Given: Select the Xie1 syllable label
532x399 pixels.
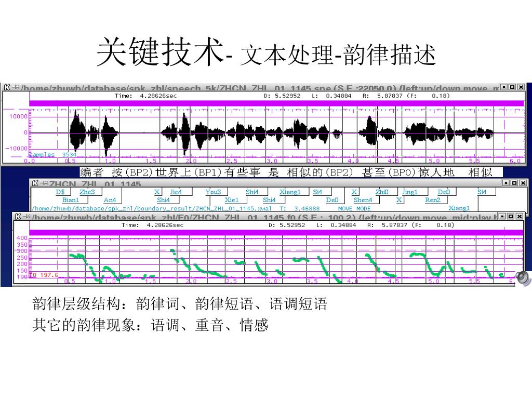Looking at the screenshot, I should click(x=231, y=200).
